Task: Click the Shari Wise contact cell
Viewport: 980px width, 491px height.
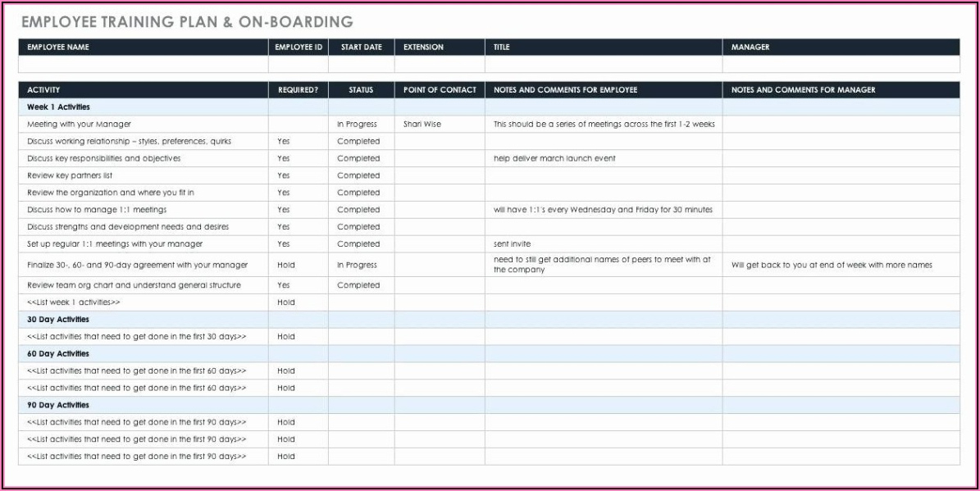Action: click(x=440, y=125)
